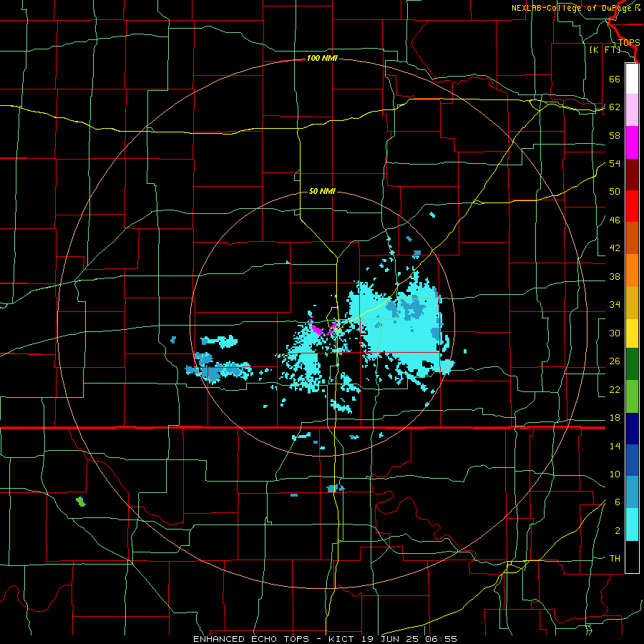
Task: Pick the dark orange legend swatch
Action: tap(632, 238)
